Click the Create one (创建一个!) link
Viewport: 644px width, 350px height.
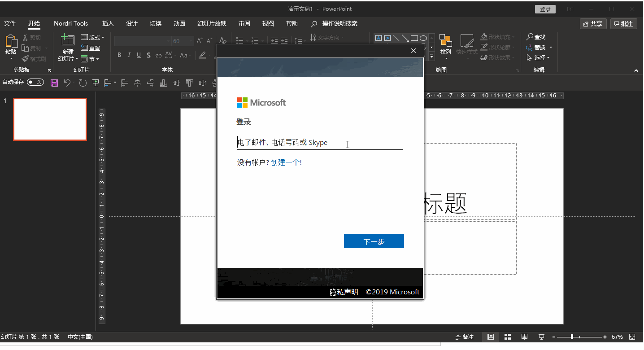coord(286,162)
